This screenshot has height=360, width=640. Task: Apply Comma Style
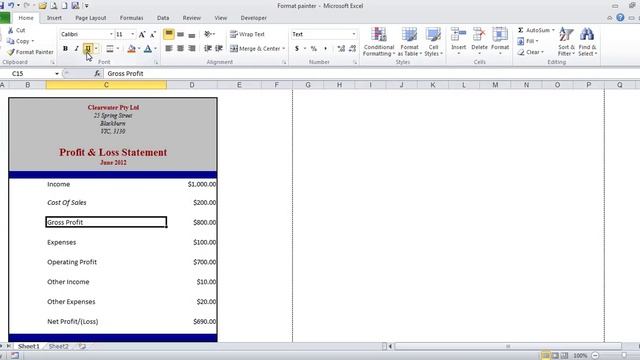click(x=325, y=49)
